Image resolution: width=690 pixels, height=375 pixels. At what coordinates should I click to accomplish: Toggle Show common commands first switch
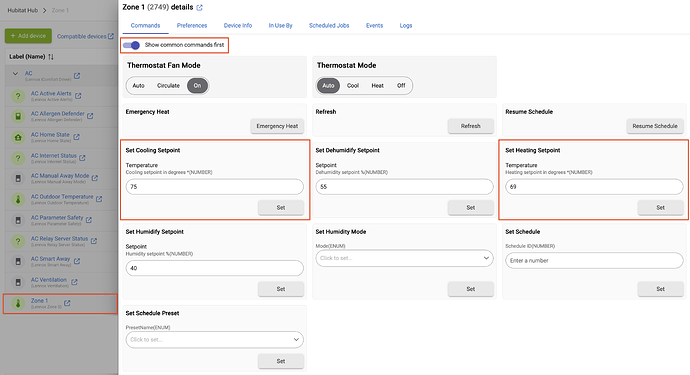point(131,45)
